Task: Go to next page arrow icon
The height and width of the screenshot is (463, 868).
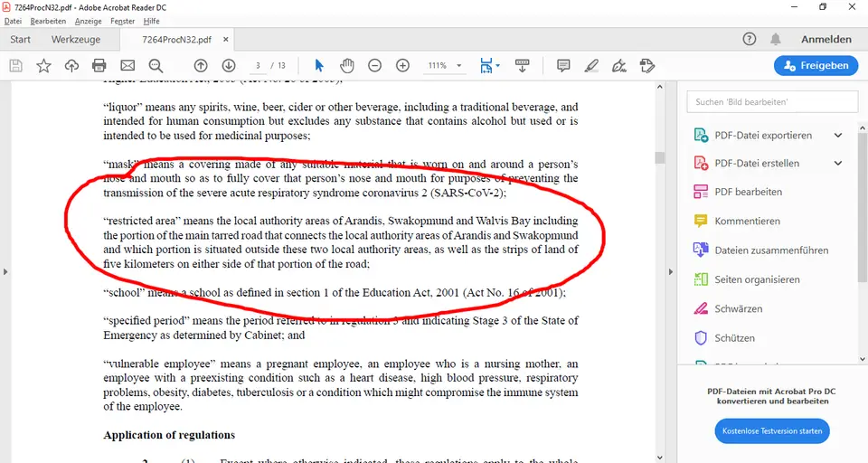Action: [229, 66]
